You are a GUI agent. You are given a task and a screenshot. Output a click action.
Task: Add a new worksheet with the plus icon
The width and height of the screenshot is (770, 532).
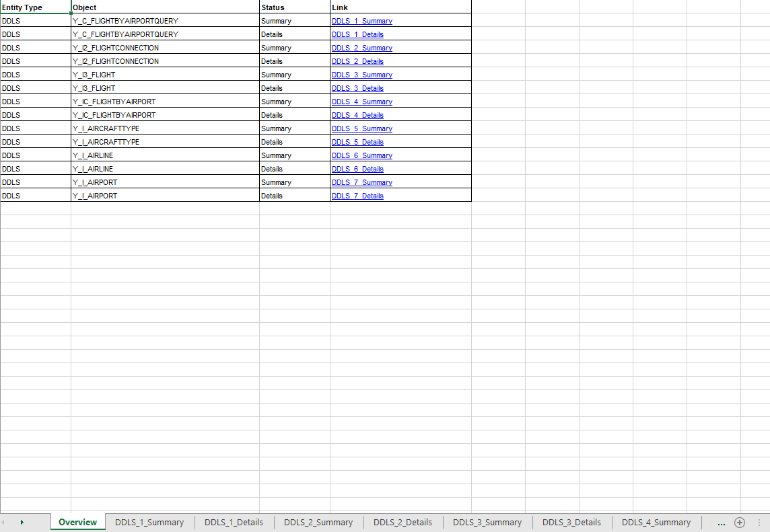tap(740, 522)
